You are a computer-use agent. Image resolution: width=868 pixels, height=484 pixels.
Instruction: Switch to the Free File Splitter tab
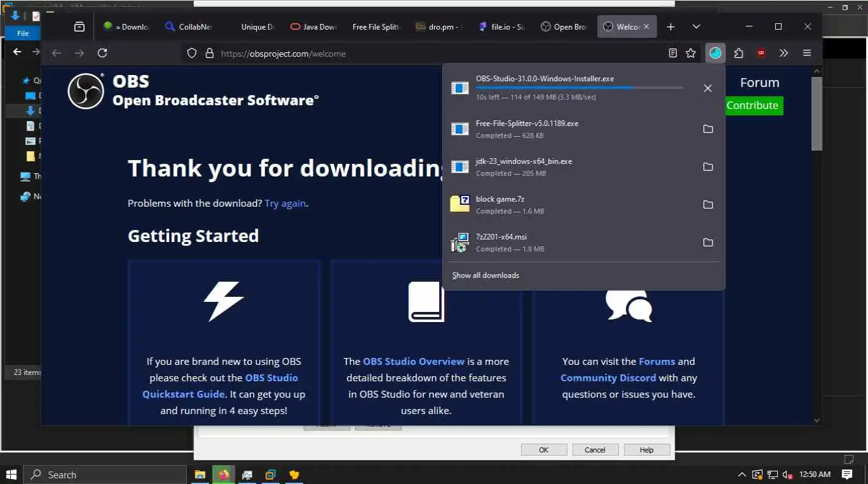point(376,27)
